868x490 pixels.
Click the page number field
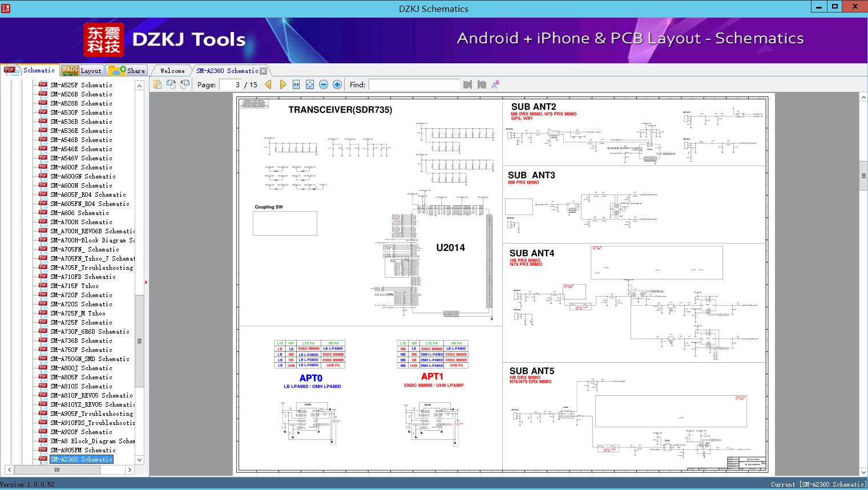231,84
